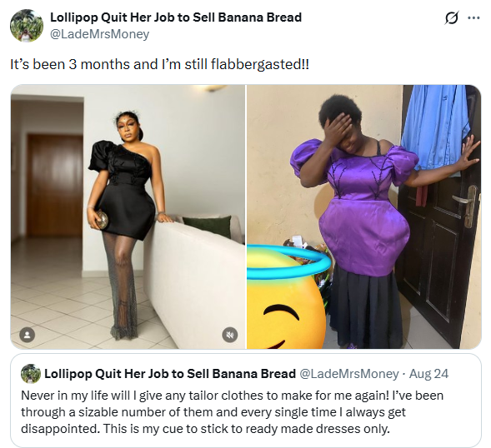Click the quoted tweet's @LadeMrsMoney handle
Image resolution: width=491 pixels, height=448 pixels.
[x=349, y=374]
